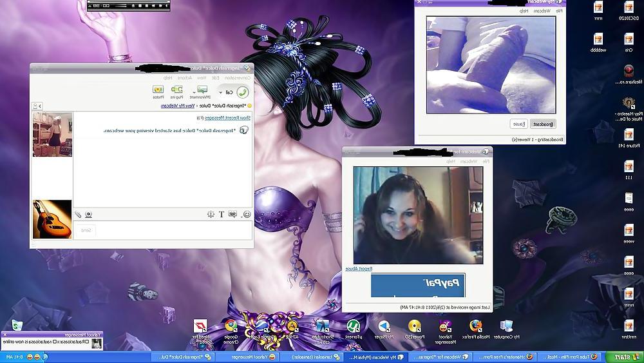Image resolution: width=644 pixels, height=363 pixels.
Task: Open the KM Player desktop icon
Action: [384, 330]
